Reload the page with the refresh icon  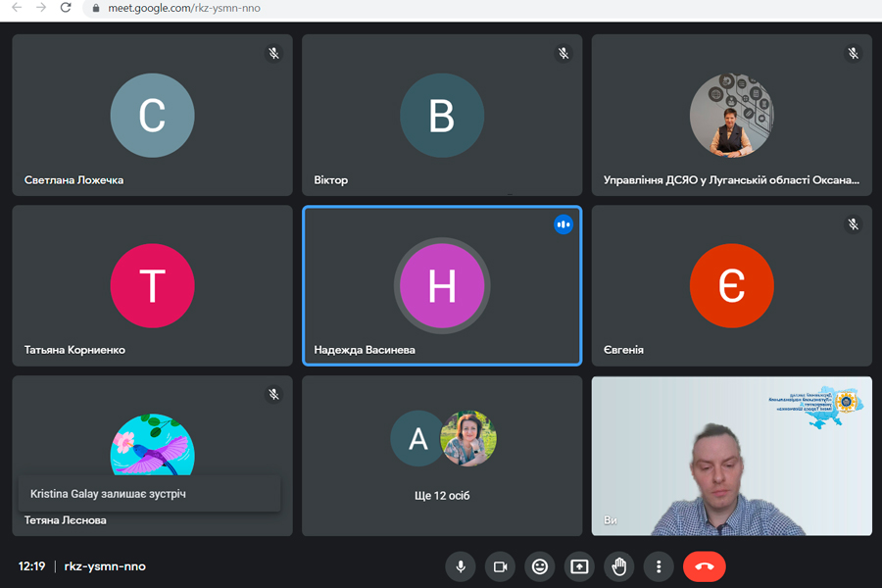66,8
